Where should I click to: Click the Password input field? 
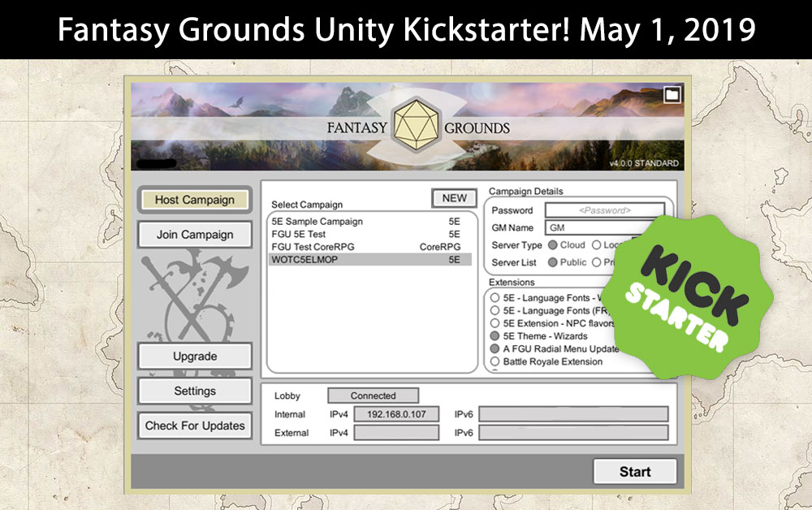(x=604, y=210)
